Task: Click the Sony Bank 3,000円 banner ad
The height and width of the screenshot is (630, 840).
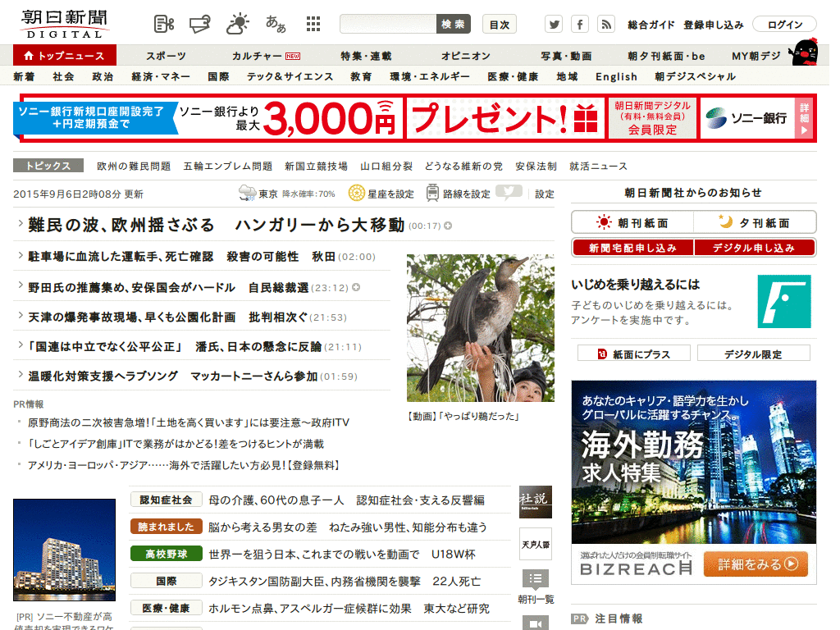Action: click(415, 118)
